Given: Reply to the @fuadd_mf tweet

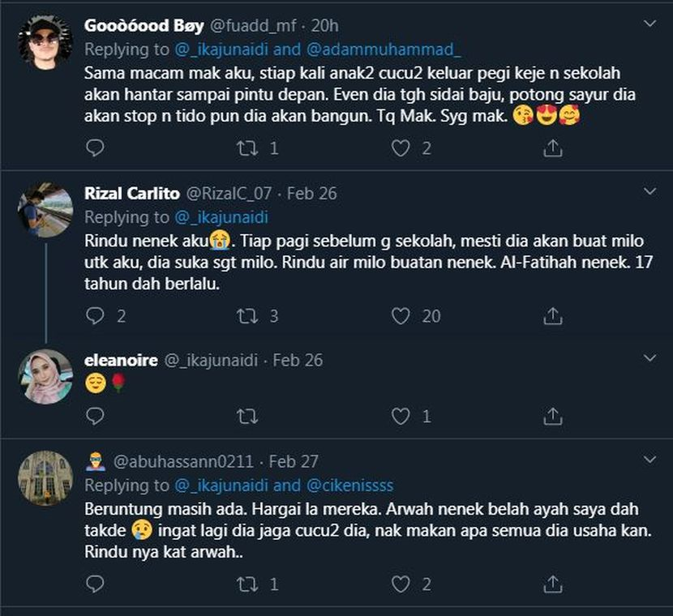Looking at the screenshot, I should point(95,148).
